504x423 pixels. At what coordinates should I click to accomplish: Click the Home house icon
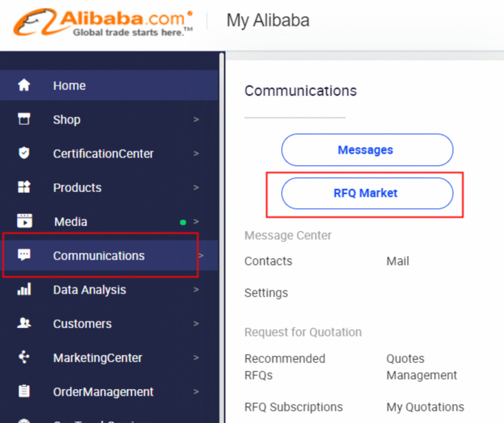24,85
